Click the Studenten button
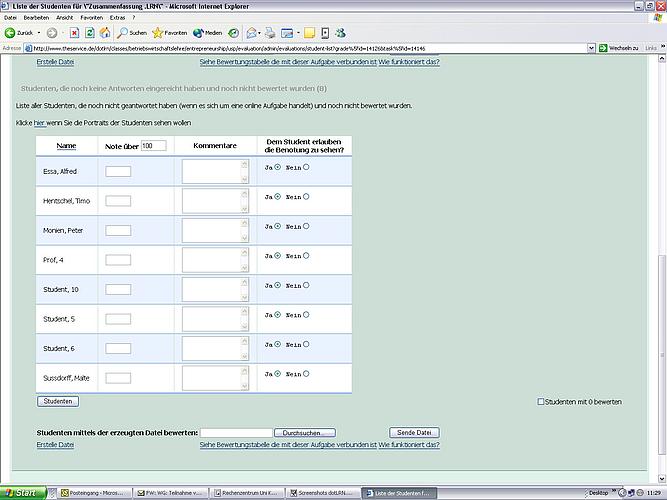667x500 pixels. 58,401
